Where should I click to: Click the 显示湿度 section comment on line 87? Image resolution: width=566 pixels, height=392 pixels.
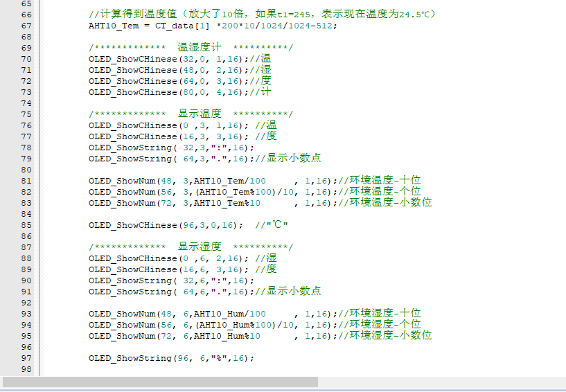pyautogui.click(x=191, y=247)
